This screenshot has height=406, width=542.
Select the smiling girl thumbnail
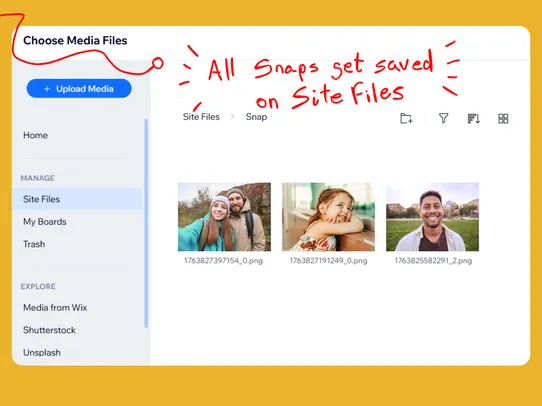point(328,217)
